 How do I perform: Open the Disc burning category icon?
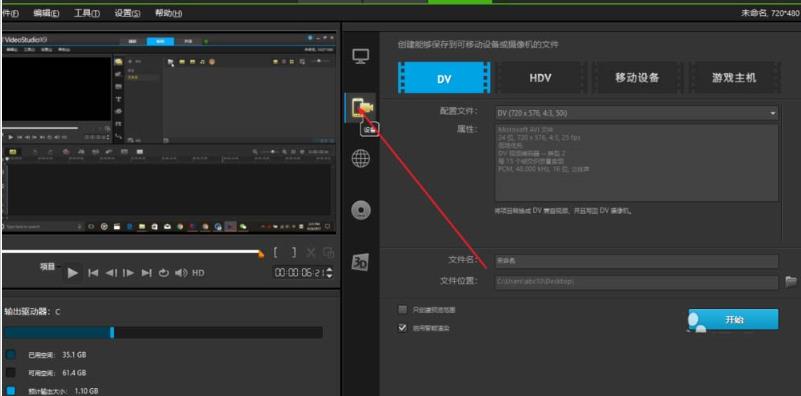tap(361, 211)
